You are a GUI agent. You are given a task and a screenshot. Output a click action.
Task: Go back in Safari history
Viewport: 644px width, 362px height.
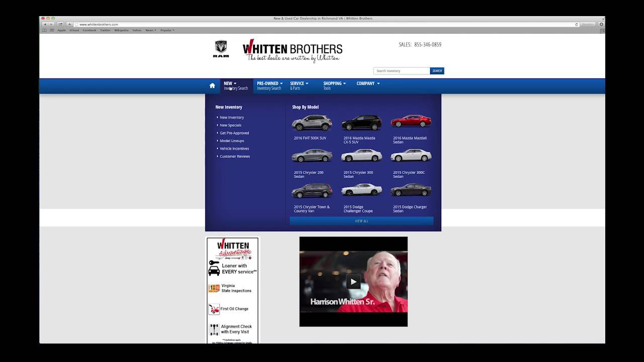point(45,24)
